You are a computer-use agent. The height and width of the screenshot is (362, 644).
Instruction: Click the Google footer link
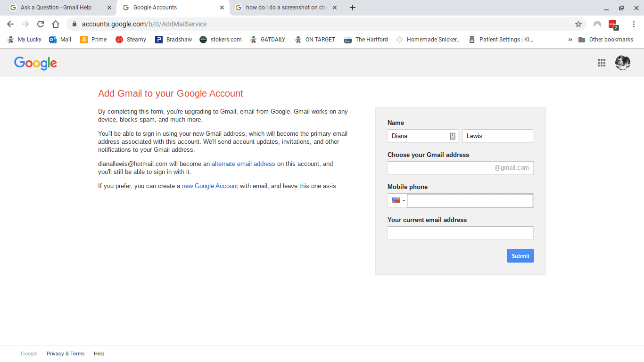(x=29, y=354)
